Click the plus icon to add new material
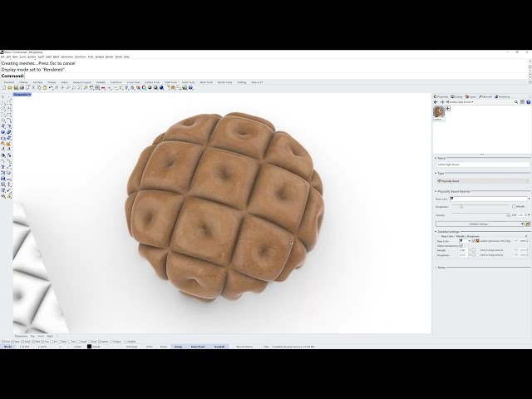 pos(448,109)
